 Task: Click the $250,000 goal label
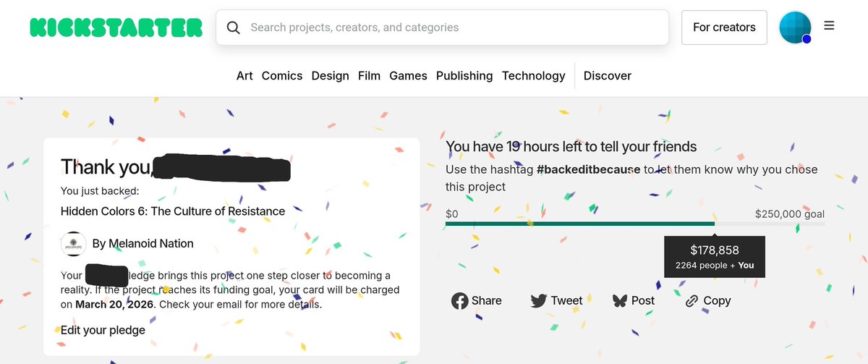click(x=790, y=214)
